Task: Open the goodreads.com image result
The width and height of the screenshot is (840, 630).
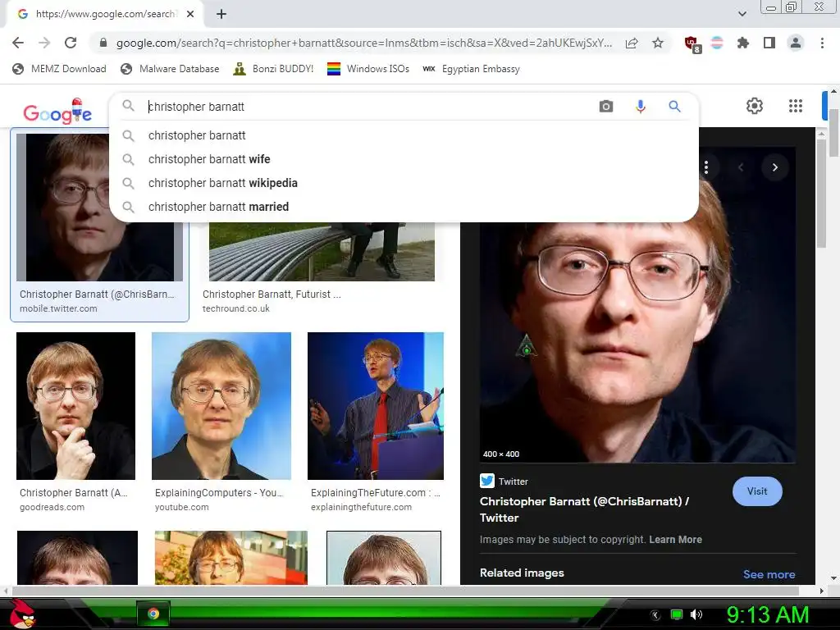Action: pyautogui.click(x=75, y=405)
